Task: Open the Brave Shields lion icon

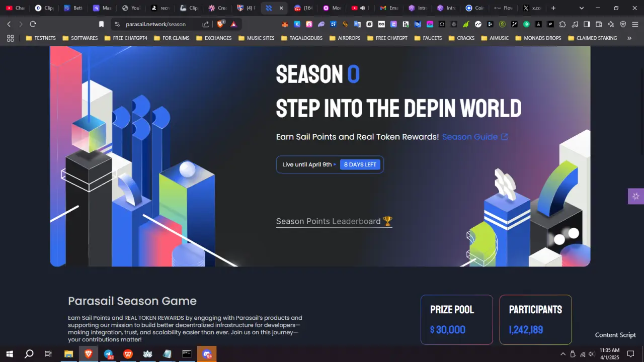Action: tap(220, 24)
